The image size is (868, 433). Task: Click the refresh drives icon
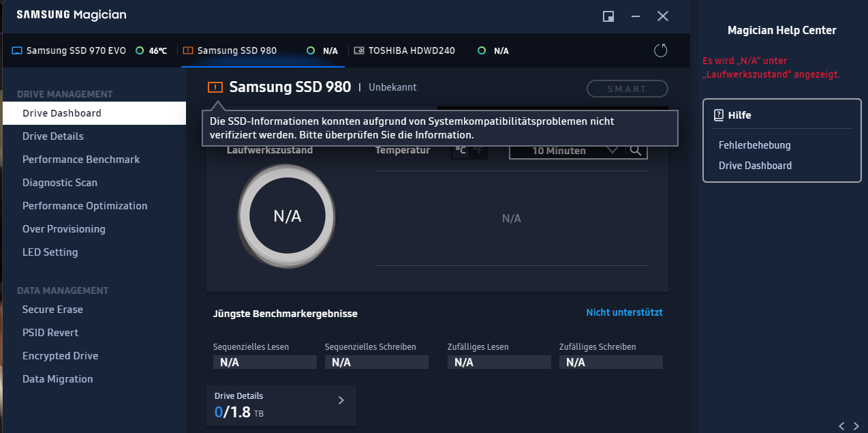coord(660,50)
